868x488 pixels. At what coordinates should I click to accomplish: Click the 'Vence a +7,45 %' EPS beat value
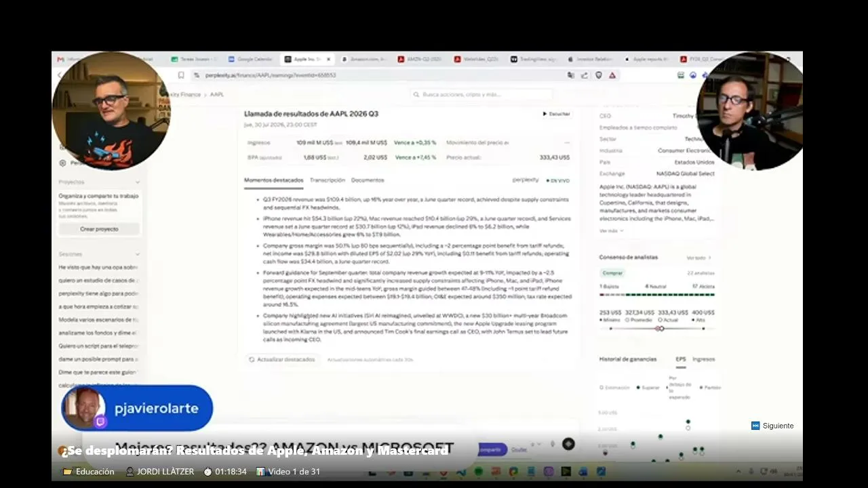[x=416, y=157]
